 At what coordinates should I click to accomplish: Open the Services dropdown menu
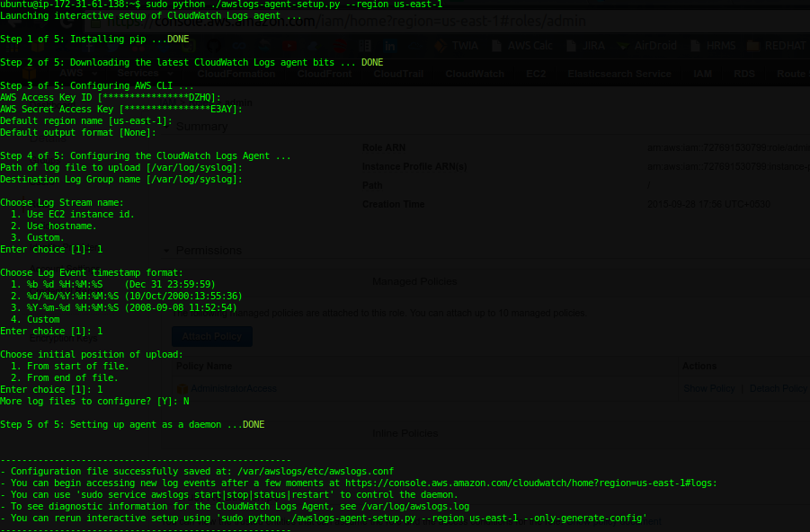click(x=145, y=74)
